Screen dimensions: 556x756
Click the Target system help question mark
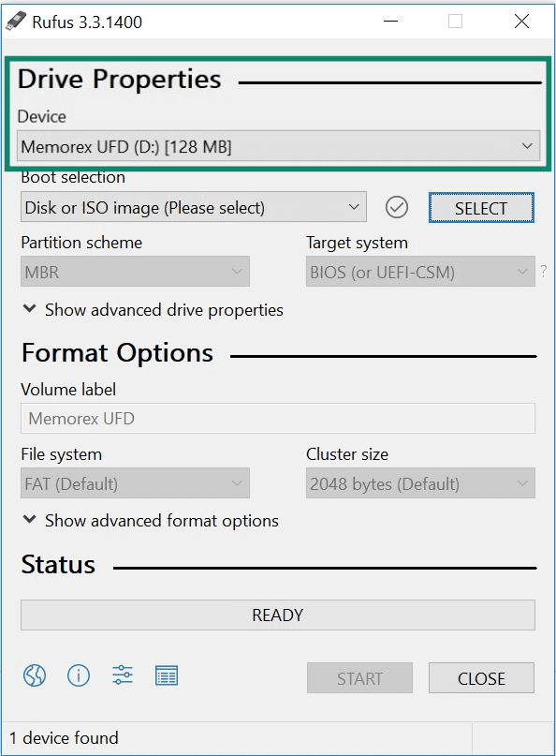click(x=544, y=272)
